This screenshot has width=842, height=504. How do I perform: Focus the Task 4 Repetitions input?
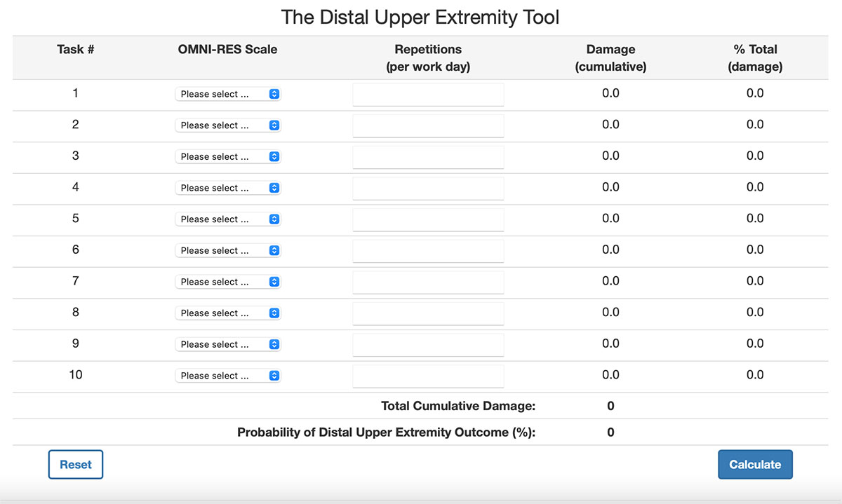428,189
